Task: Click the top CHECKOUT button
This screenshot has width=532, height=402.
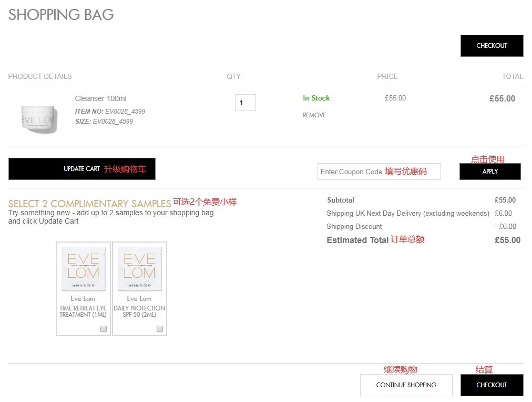Action: coord(492,45)
